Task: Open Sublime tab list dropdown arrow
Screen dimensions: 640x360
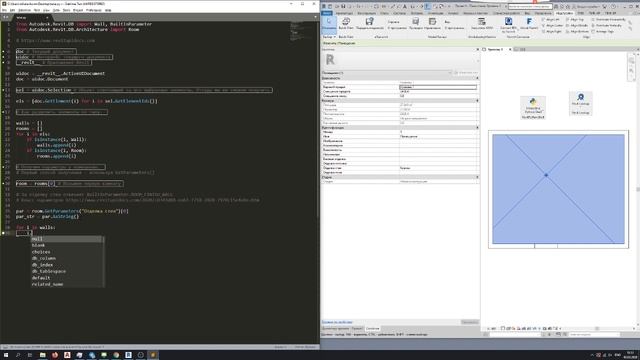Action: [x=315, y=17]
